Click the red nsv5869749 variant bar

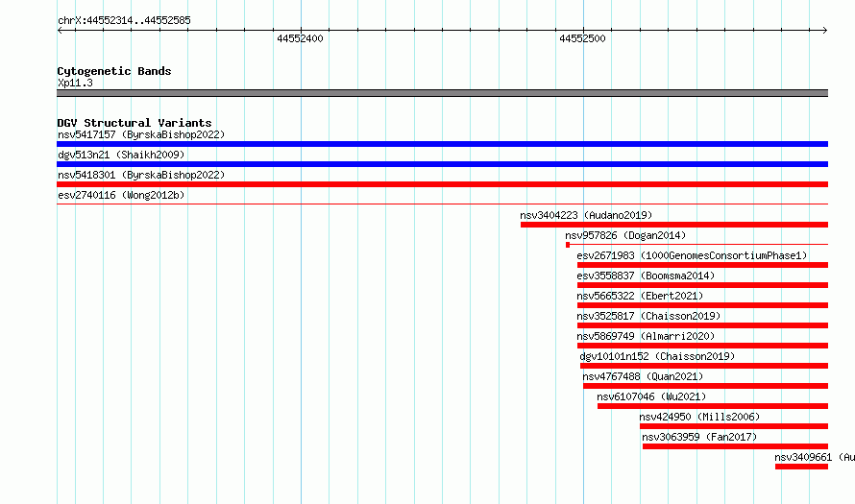pyautogui.click(x=703, y=346)
